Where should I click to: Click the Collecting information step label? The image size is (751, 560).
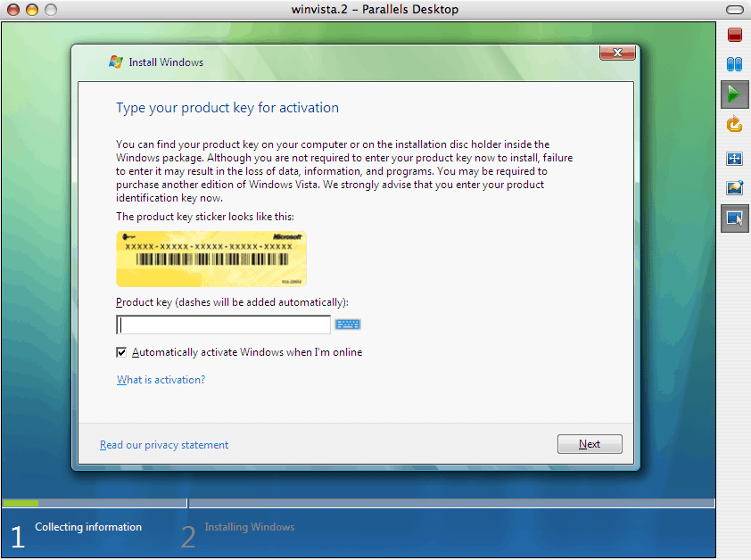[87, 527]
